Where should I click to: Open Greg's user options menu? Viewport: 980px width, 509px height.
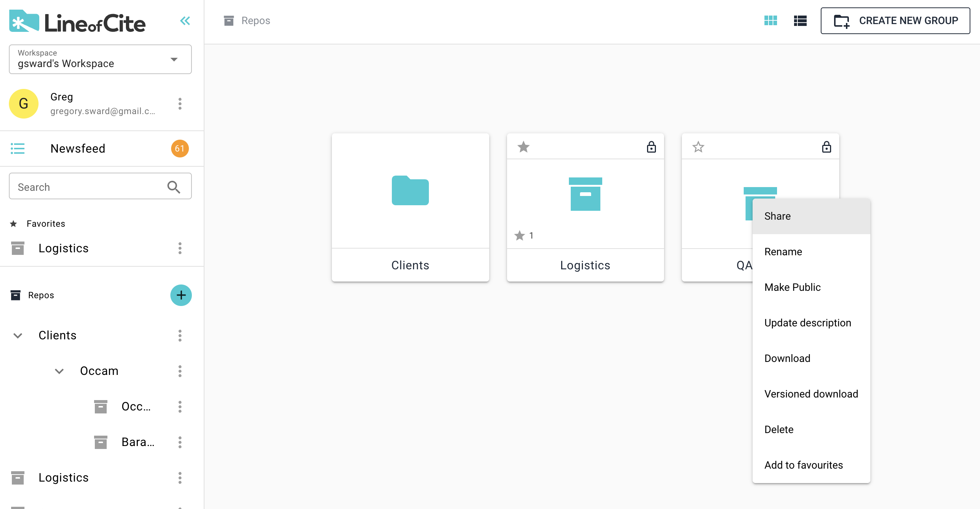click(180, 103)
